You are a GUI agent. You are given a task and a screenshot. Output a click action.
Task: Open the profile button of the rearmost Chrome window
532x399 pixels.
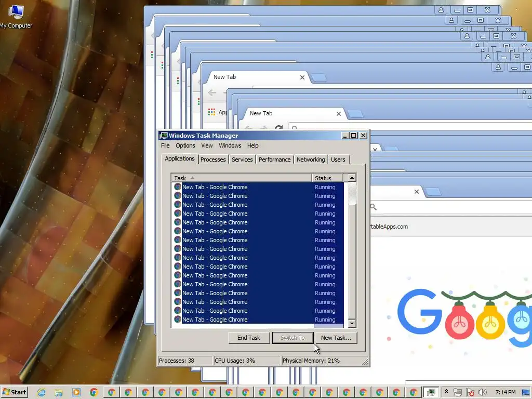tap(441, 10)
